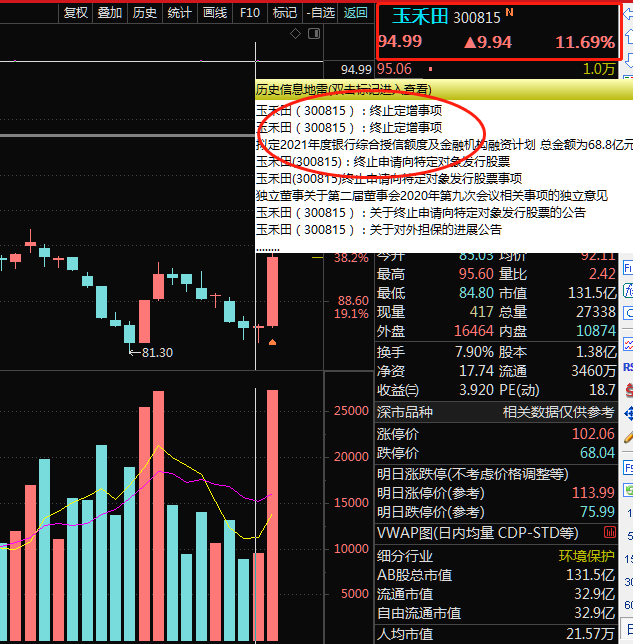Viewport: 633px width, 644px height.
Task: Open 终止申请向特定对象发行股票事项 entry
Action: pyautogui.click(x=389, y=178)
